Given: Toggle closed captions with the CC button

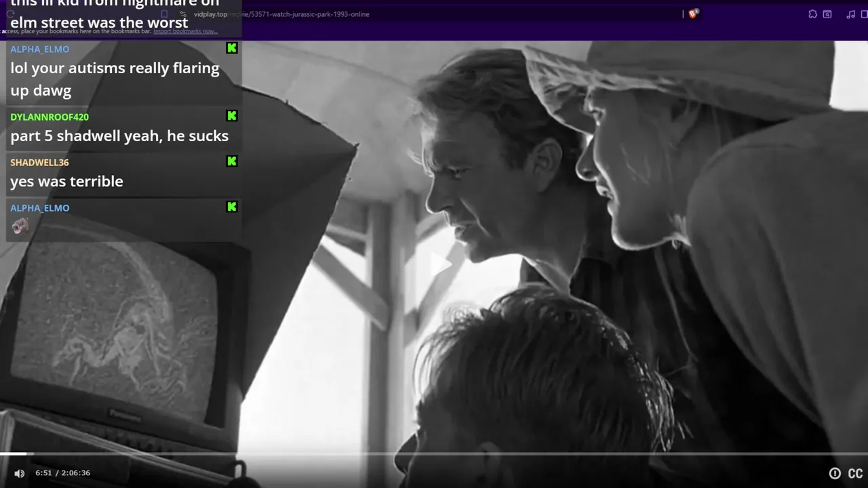Looking at the screenshot, I should (x=855, y=474).
